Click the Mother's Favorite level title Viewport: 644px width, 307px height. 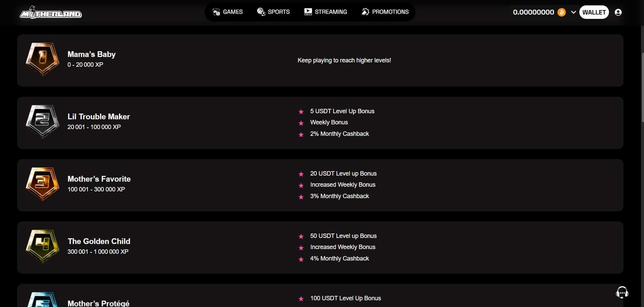click(x=99, y=179)
